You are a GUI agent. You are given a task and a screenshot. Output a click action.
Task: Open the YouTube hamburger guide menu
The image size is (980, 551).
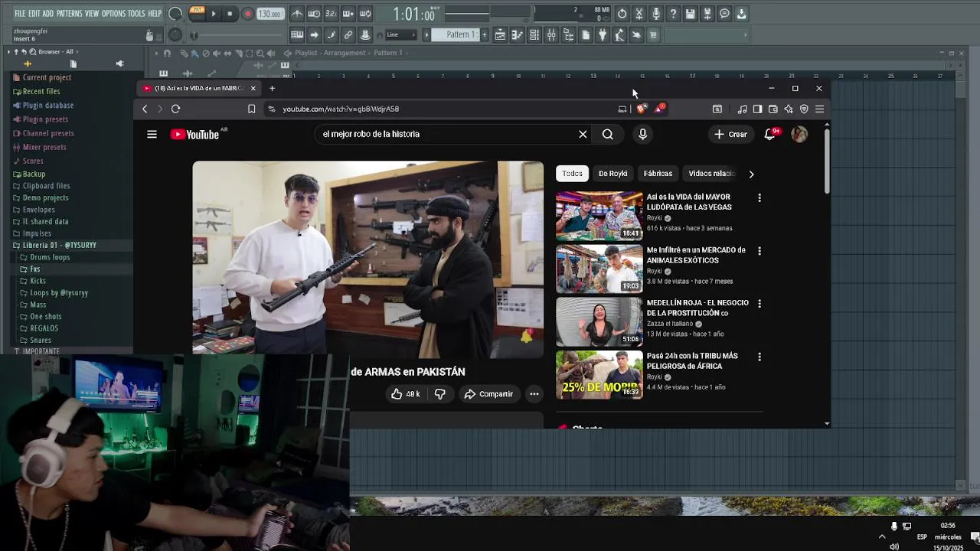pyautogui.click(x=152, y=134)
